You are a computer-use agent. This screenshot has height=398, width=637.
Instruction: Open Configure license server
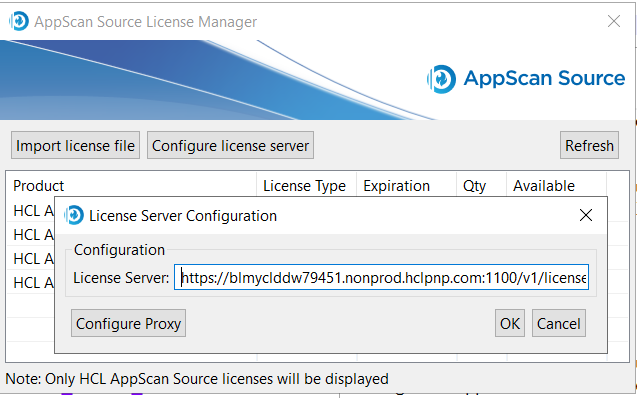230,145
